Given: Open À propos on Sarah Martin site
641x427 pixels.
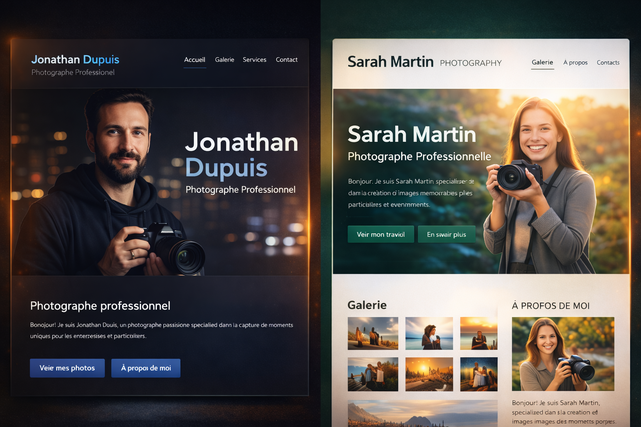Looking at the screenshot, I should [x=575, y=63].
